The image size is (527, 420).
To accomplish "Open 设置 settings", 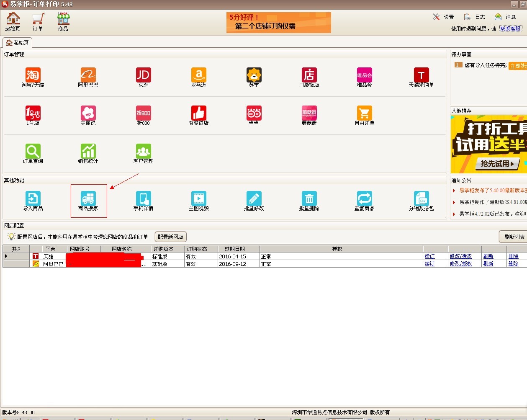I will (x=444, y=17).
